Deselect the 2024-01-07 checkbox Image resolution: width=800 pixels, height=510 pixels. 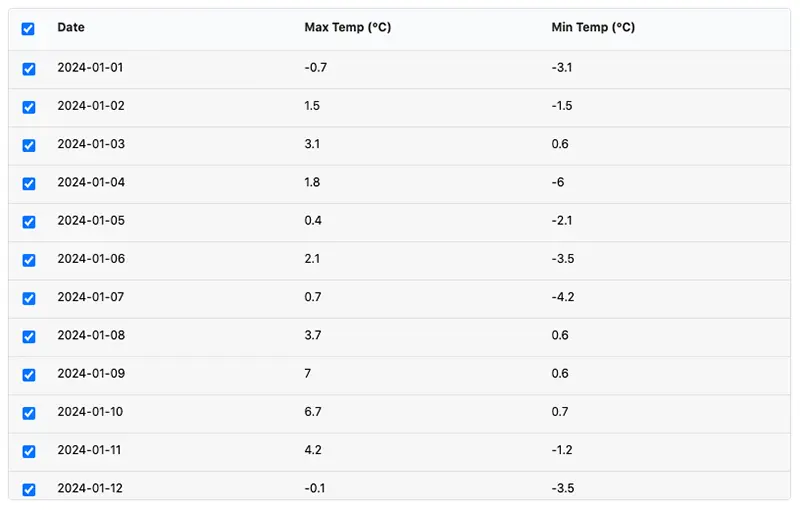29,298
